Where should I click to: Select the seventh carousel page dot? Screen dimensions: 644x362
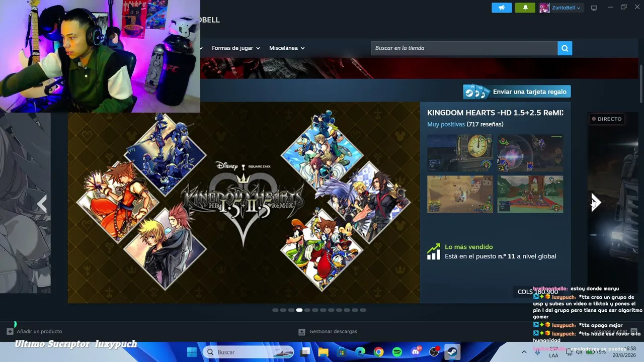coord(323,310)
